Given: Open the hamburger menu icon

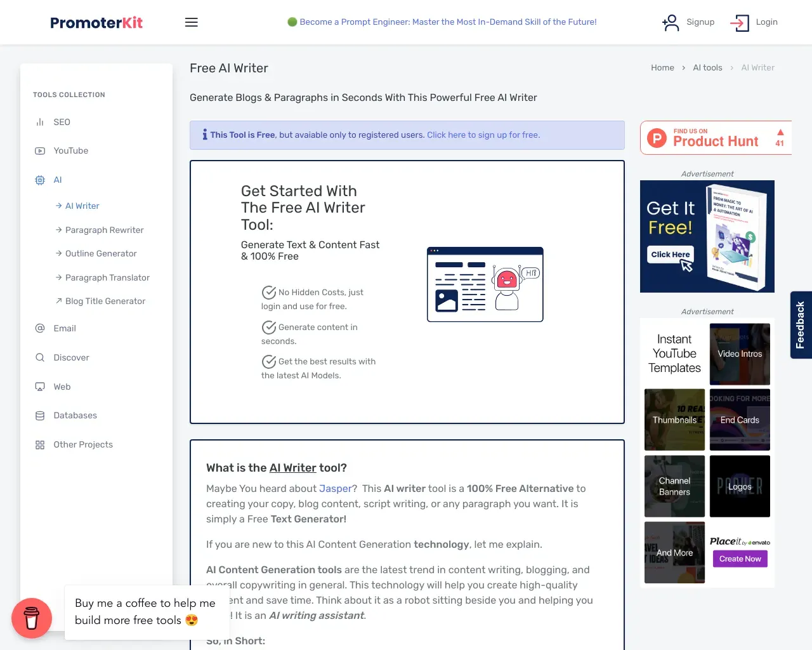Looking at the screenshot, I should 192,22.
